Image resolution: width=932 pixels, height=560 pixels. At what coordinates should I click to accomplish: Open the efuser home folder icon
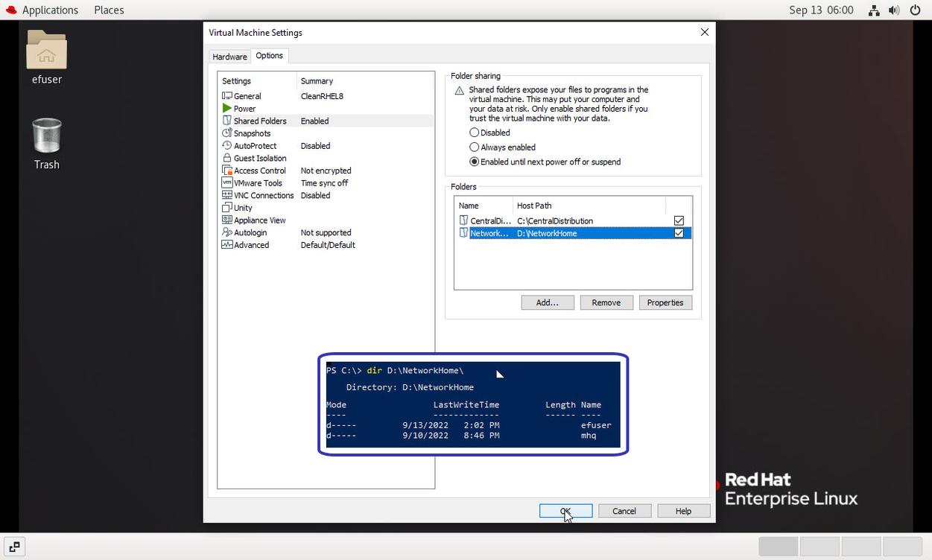click(x=46, y=51)
